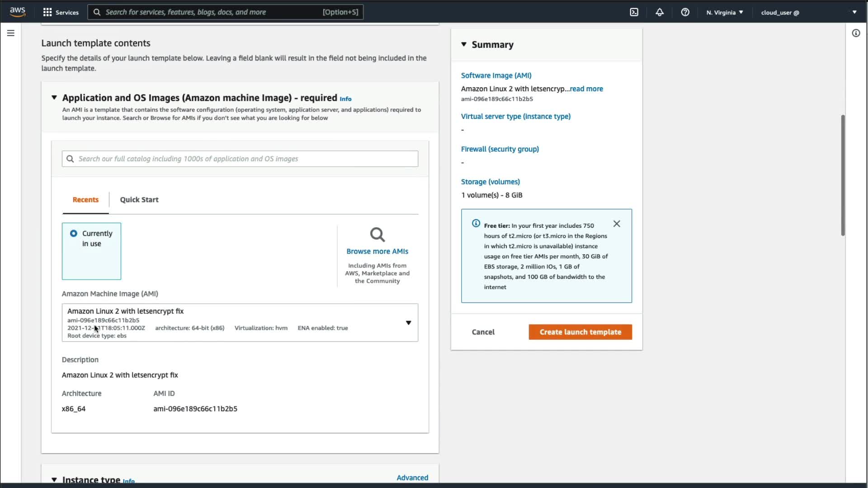The height and width of the screenshot is (488, 868).
Task: Open the AWS home logo
Action: point(18,12)
